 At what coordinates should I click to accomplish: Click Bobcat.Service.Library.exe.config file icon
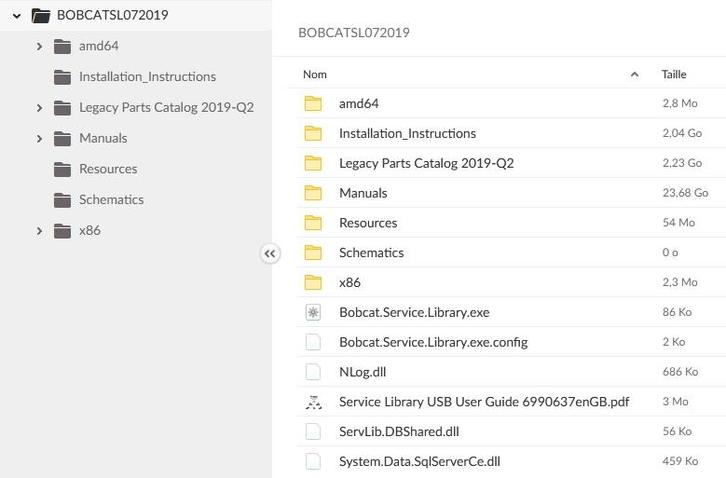(313, 342)
